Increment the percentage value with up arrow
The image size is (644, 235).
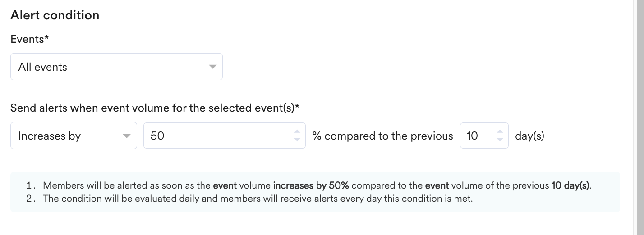297,132
